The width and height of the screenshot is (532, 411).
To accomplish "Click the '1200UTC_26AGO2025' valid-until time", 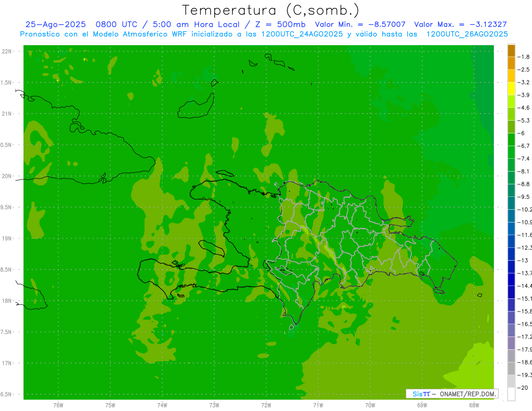I will 467,34.
